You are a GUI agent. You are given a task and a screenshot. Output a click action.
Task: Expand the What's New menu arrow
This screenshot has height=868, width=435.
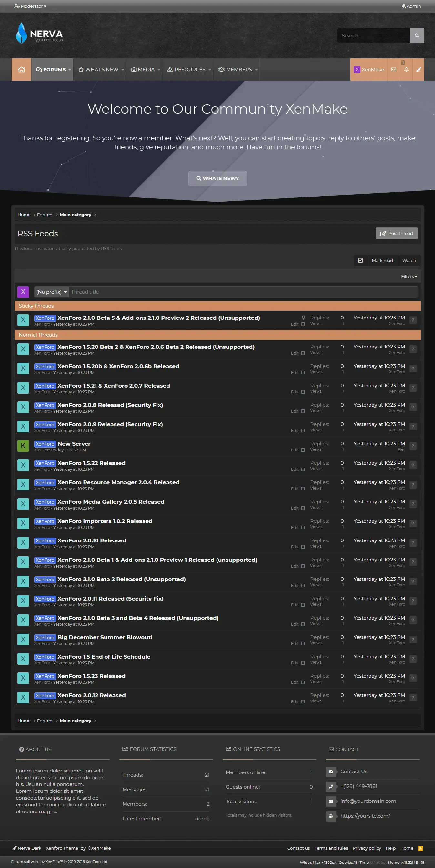(x=123, y=69)
